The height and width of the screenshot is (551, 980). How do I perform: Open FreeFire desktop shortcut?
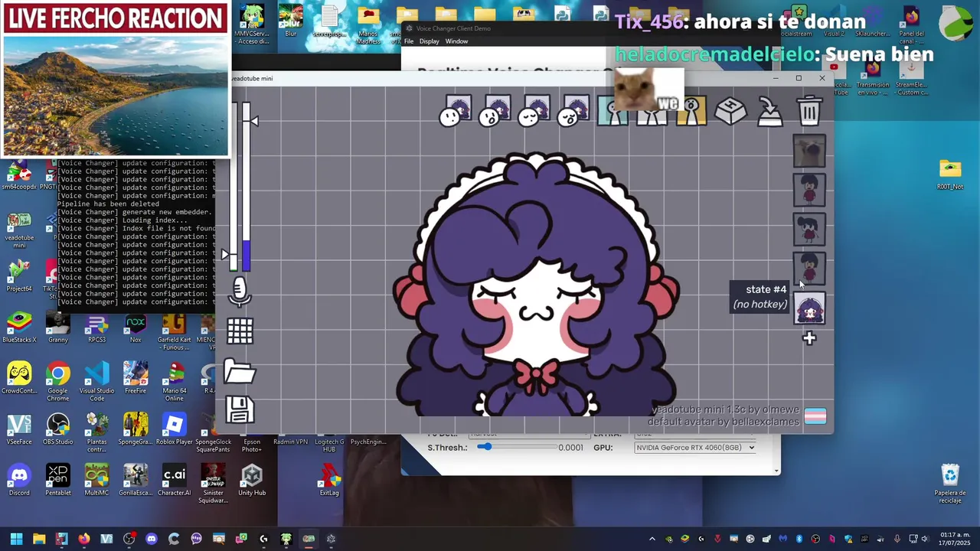pos(136,377)
